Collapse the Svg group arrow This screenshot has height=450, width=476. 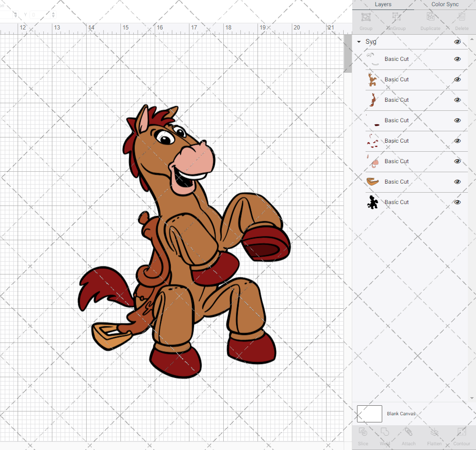coord(359,42)
